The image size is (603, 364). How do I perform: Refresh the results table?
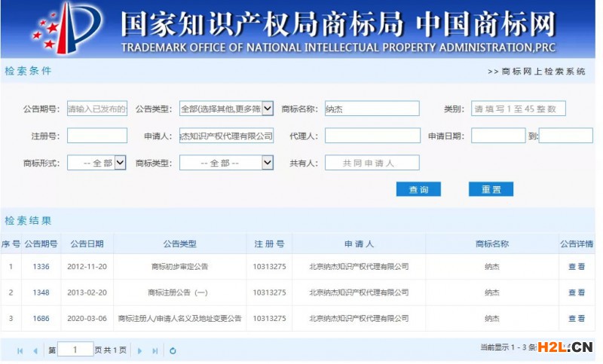pyautogui.click(x=173, y=350)
